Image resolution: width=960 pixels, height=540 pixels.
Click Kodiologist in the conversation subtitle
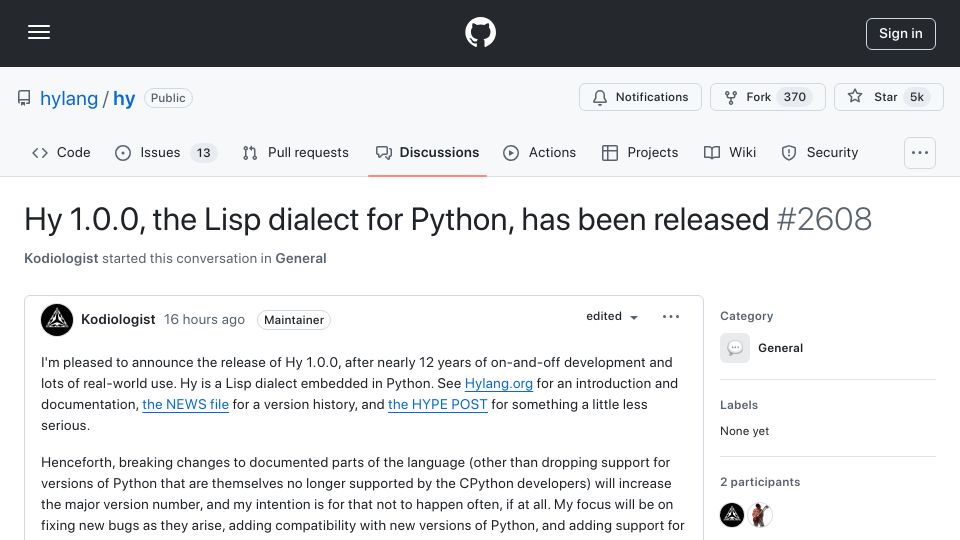[61, 258]
